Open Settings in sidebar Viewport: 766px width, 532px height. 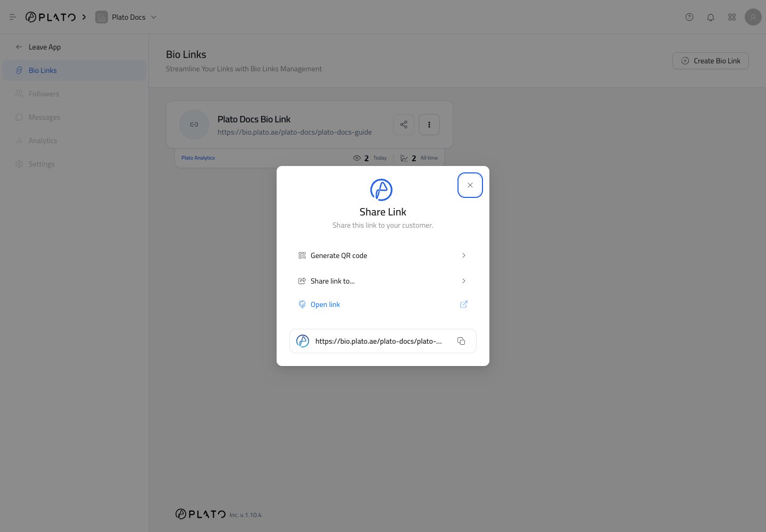point(74,164)
